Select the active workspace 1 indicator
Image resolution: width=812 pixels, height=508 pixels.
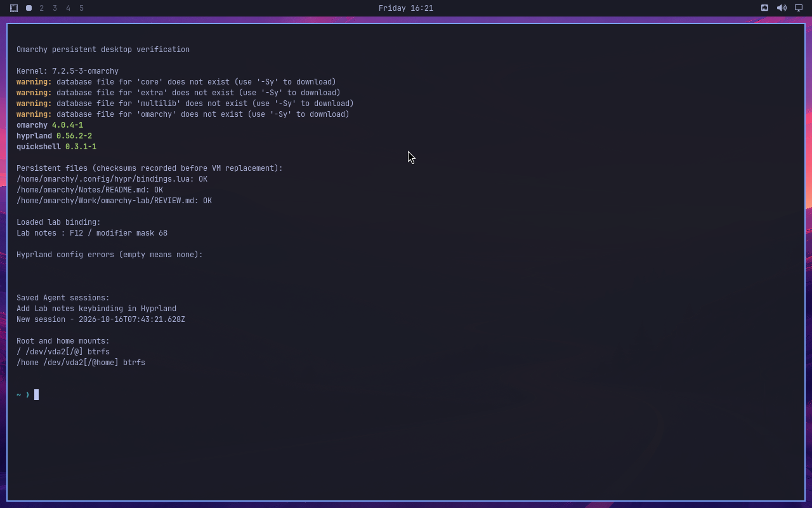coord(29,8)
